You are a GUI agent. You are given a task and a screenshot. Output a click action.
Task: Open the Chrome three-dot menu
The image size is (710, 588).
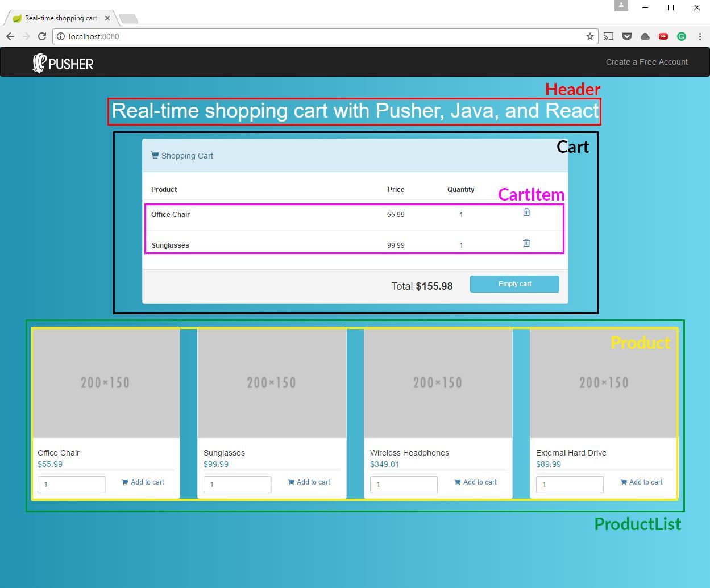700,36
